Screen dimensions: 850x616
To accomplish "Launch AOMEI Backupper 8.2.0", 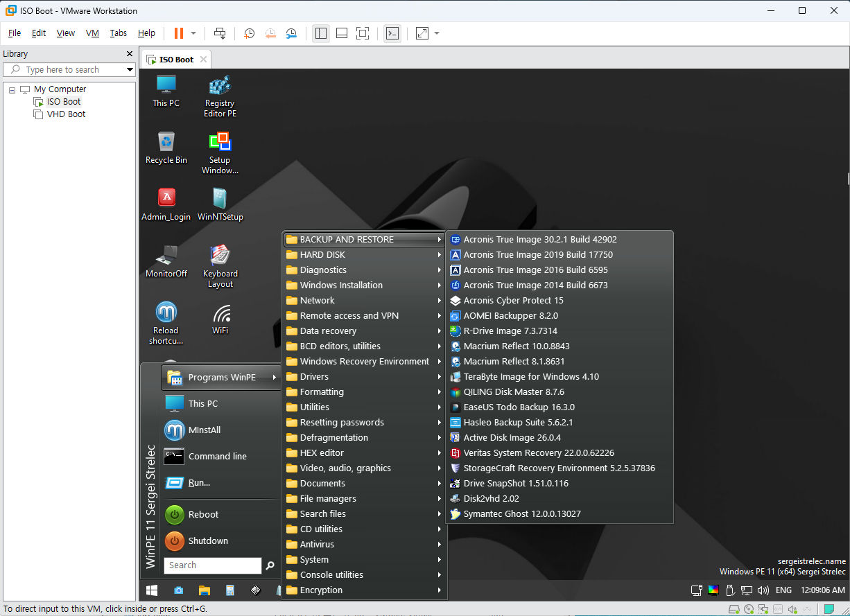I will (559, 316).
